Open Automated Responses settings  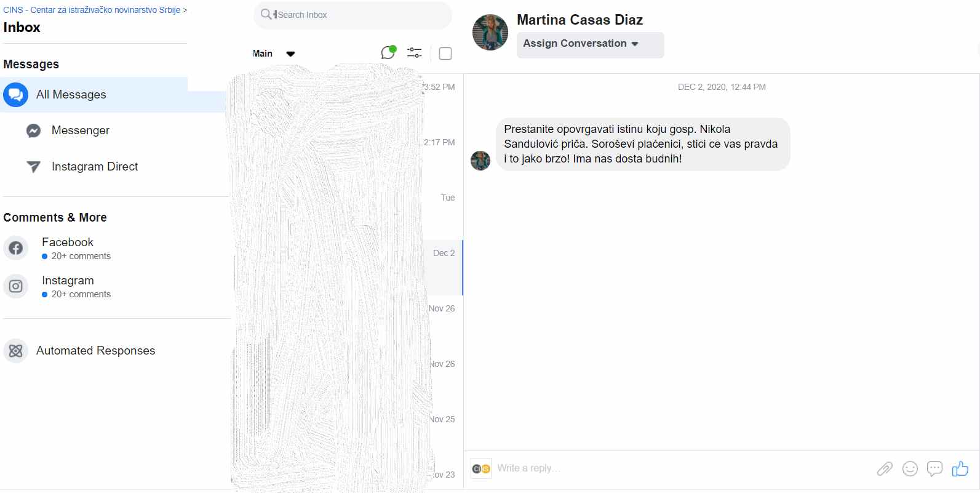point(95,351)
